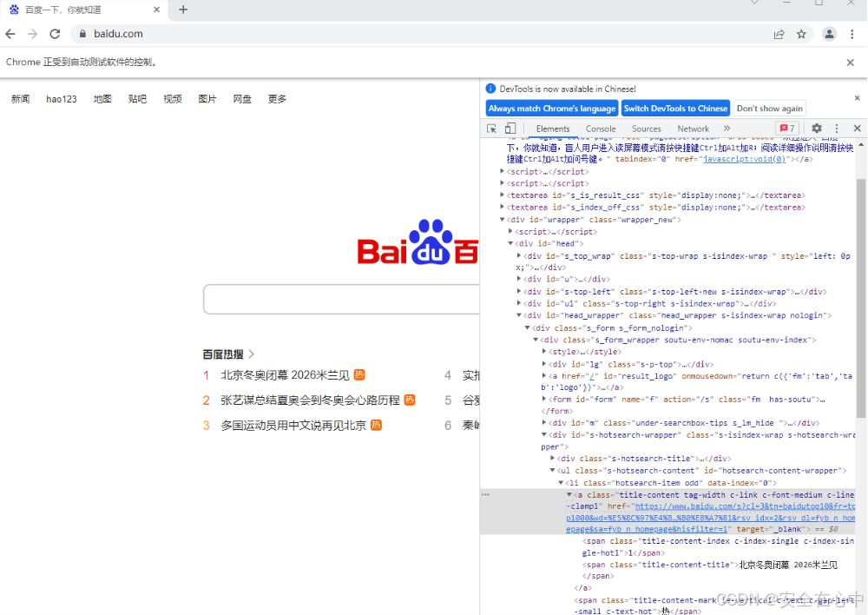Viewport: 868px width, 615px height.
Task: Activate the DevTools element inspector tool
Action: [491, 129]
